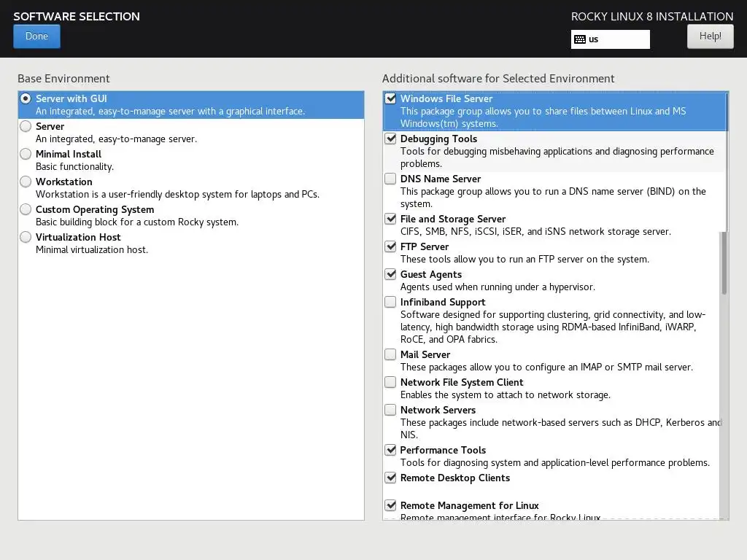
Task: Uncheck Debugging Tools checkbox
Action: 390,139
